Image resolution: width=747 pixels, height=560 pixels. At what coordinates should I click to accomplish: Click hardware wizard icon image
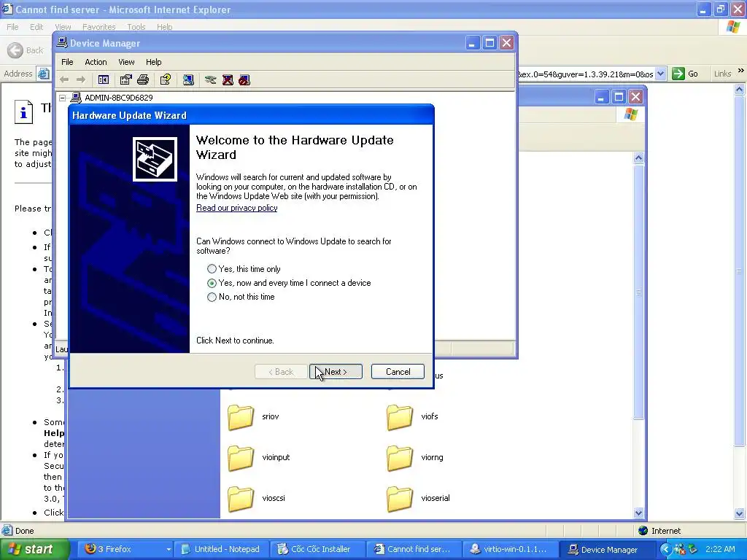tap(155, 159)
